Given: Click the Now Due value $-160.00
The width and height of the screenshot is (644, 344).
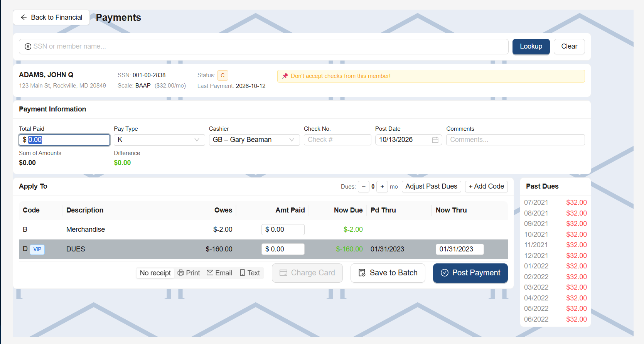Looking at the screenshot, I should tap(349, 250).
